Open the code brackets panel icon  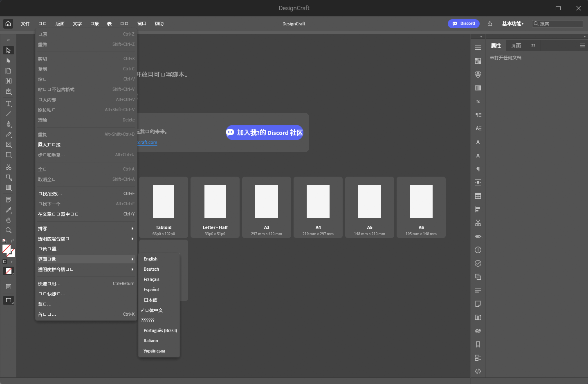point(478,371)
